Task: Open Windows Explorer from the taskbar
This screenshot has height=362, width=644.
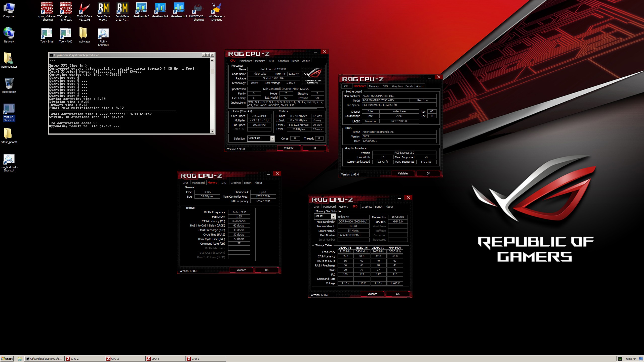Action: click(x=20, y=359)
